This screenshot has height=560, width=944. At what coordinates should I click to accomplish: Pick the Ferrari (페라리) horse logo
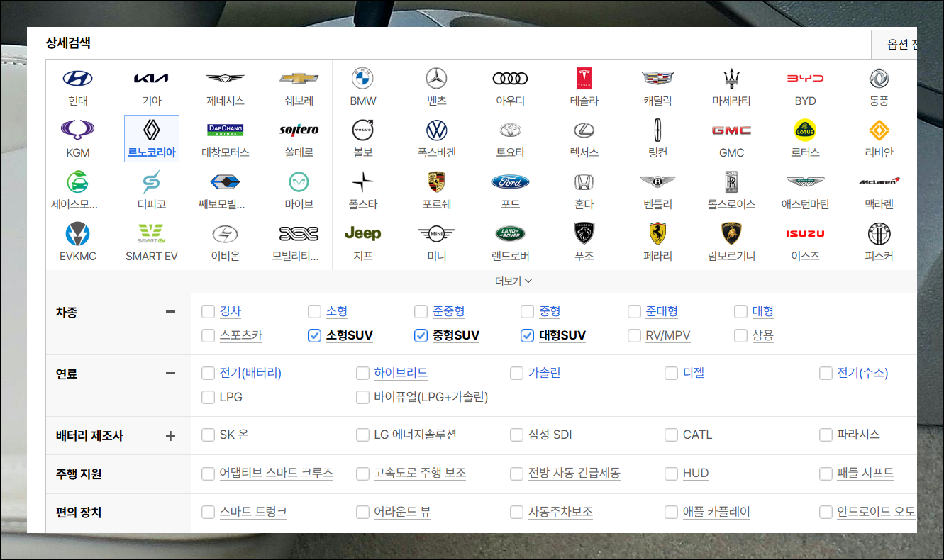(658, 234)
